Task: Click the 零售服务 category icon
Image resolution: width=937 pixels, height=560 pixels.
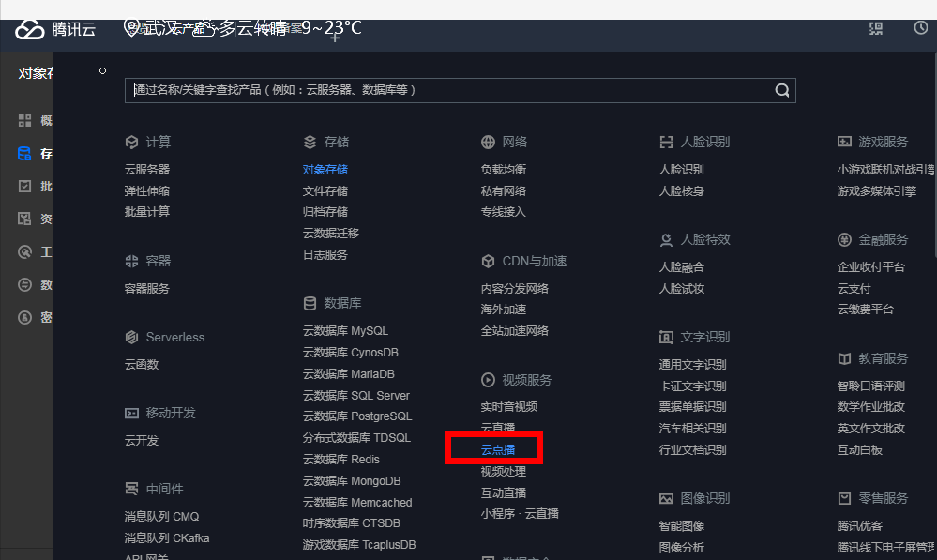Action: click(x=844, y=498)
